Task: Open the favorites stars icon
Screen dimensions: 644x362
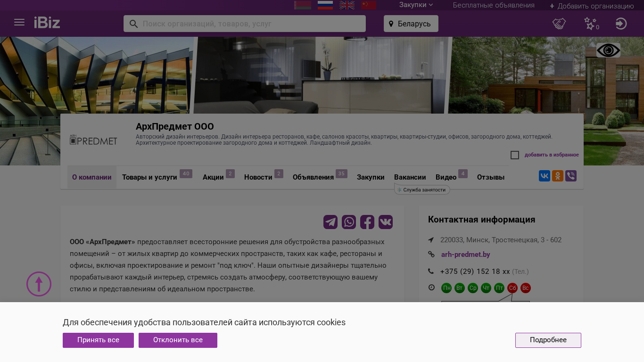Action: point(591,24)
